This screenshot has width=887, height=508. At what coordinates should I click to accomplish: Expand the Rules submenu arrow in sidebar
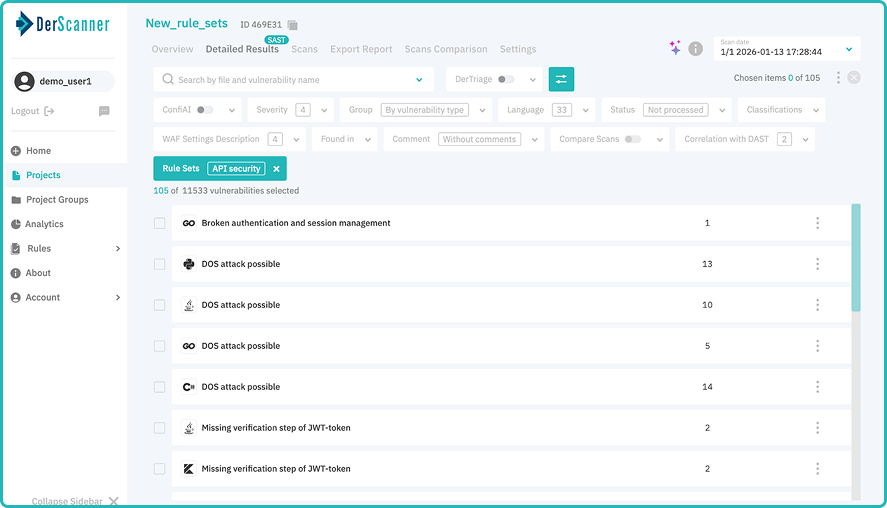coord(118,248)
